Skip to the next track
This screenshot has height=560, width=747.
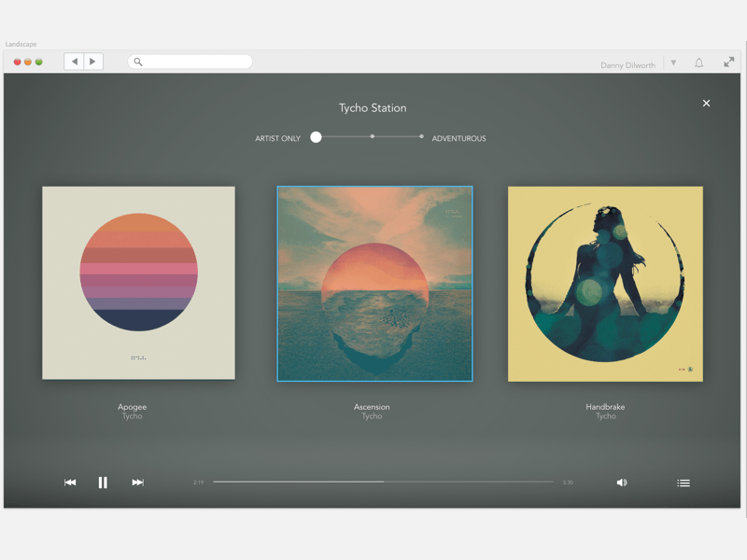[x=137, y=483]
